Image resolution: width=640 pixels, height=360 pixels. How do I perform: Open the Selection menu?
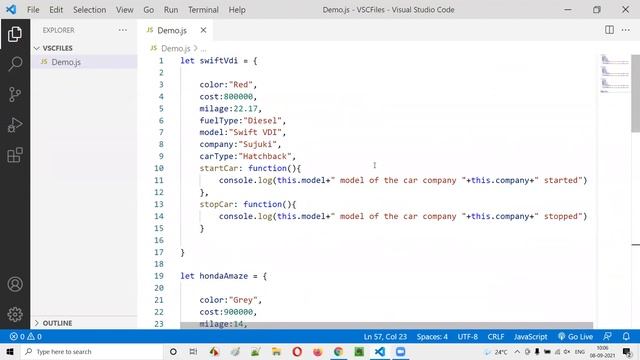(x=89, y=9)
